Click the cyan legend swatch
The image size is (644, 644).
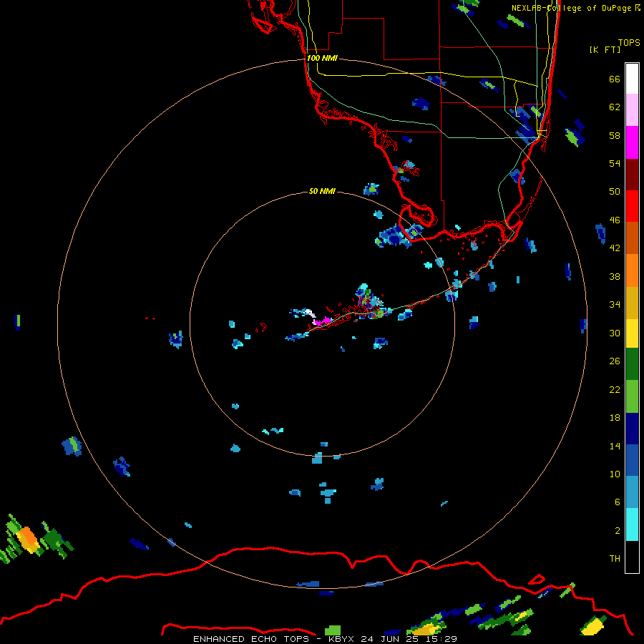point(632,525)
